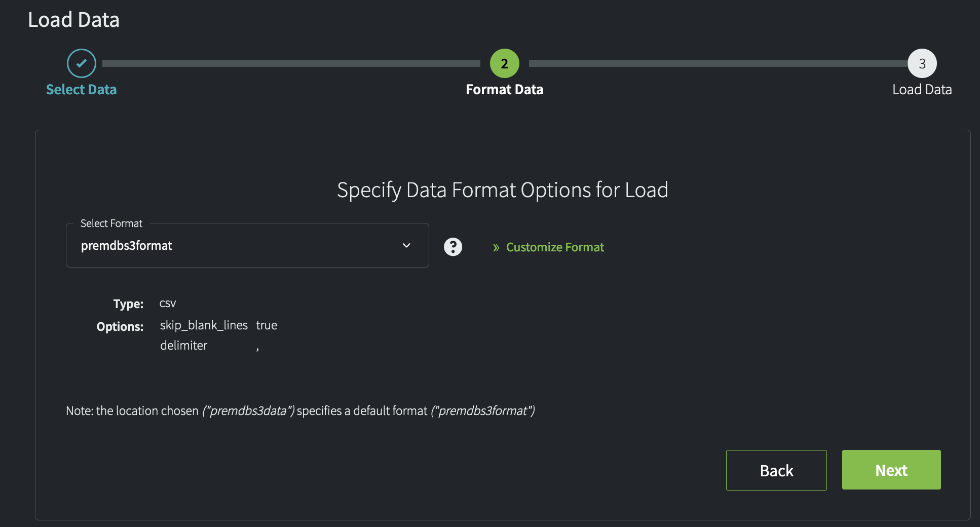Image resolution: width=980 pixels, height=527 pixels.
Task: Click the note about default format
Action: point(300,410)
